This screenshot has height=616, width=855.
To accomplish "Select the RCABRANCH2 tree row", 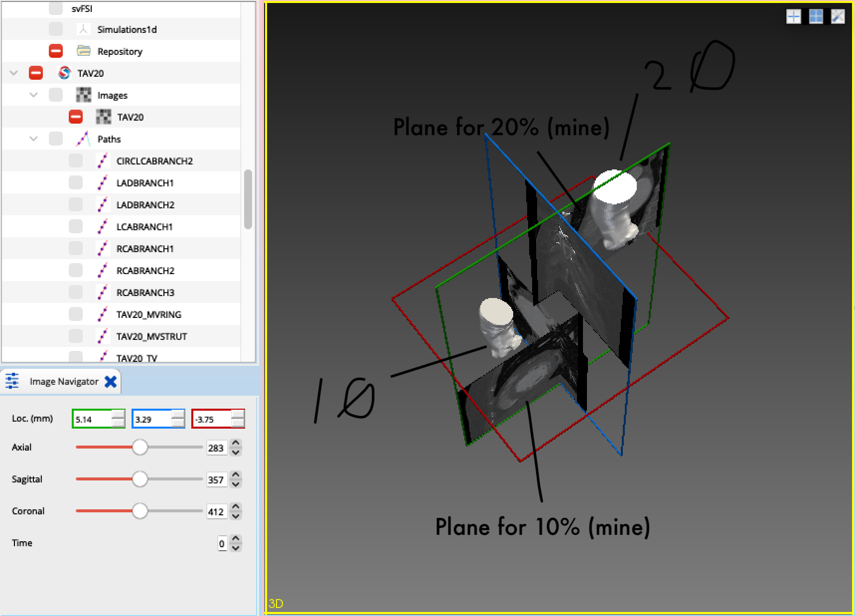I will (x=121, y=270).
